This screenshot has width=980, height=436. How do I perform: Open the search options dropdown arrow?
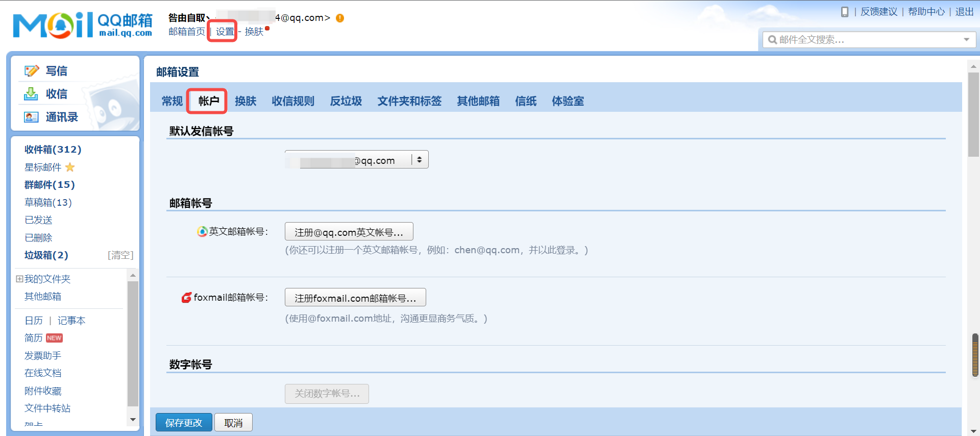[966, 40]
